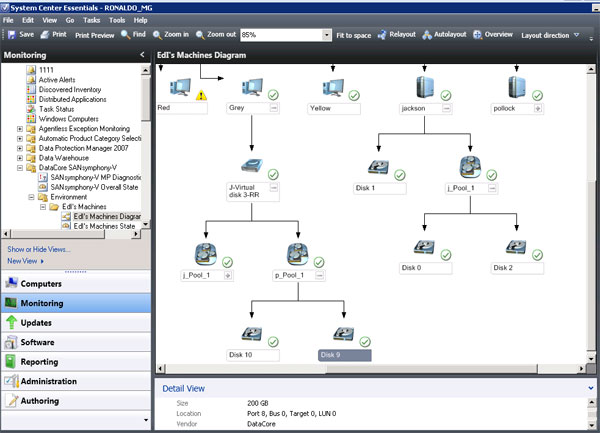600x433 pixels.
Task: Select Distributed Applications view
Action: pos(73,99)
